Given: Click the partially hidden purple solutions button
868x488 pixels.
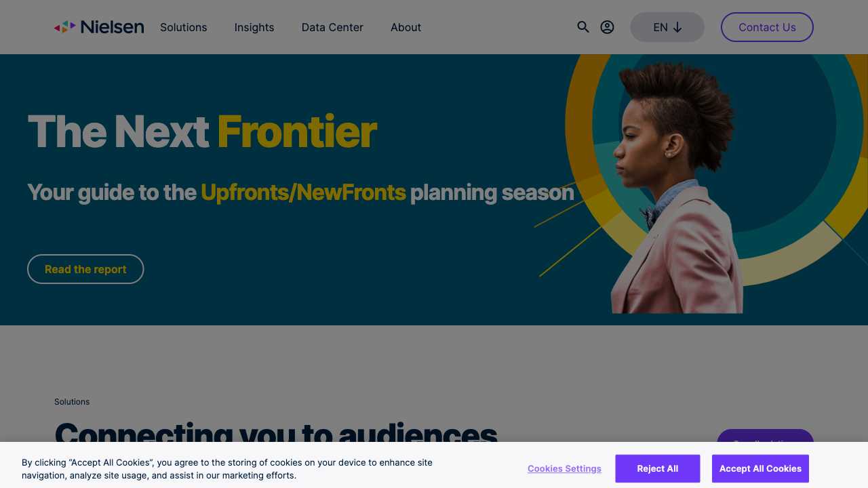Looking at the screenshot, I should [765, 436].
